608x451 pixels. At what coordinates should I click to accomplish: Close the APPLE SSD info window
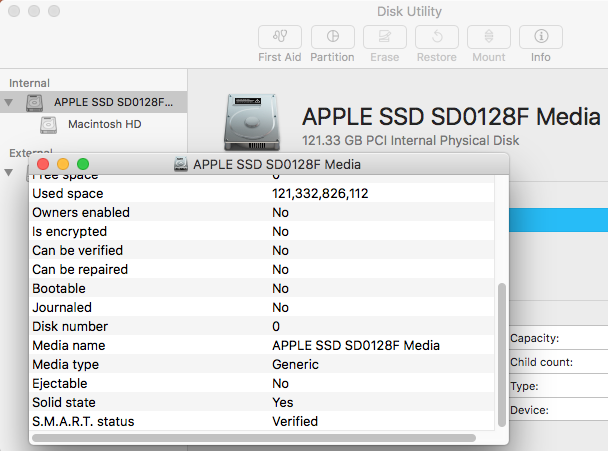(x=43, y=164)
